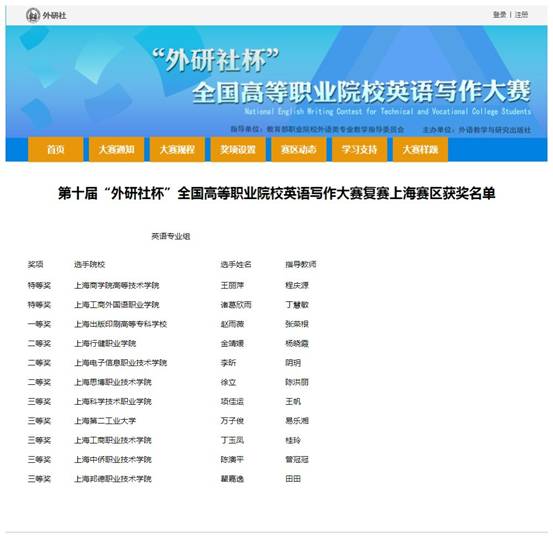The width and height of the screenshot is (553, 538).
Task: Switch to the 大赛规程 tab
Action: click(177, 150)
